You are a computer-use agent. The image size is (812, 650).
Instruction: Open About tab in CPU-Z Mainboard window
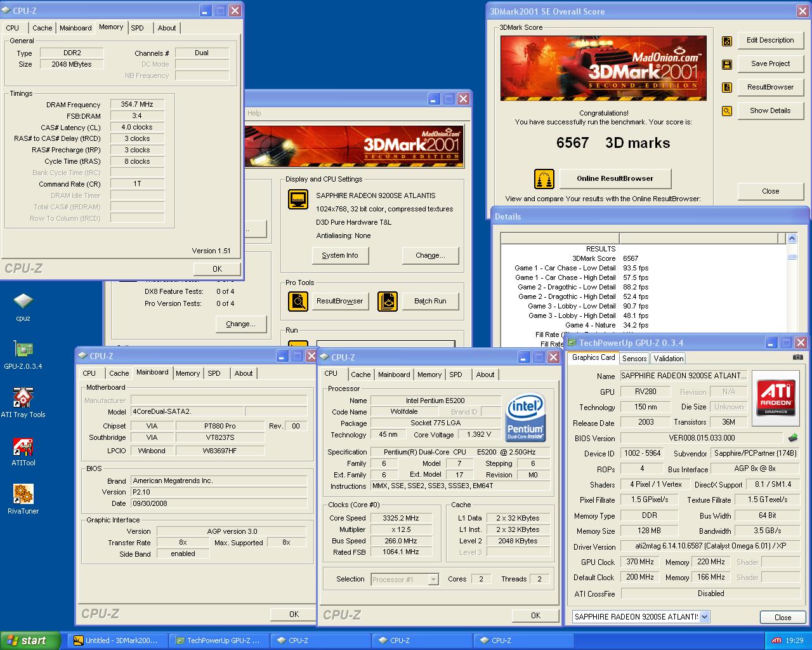(x=244, y=373)
